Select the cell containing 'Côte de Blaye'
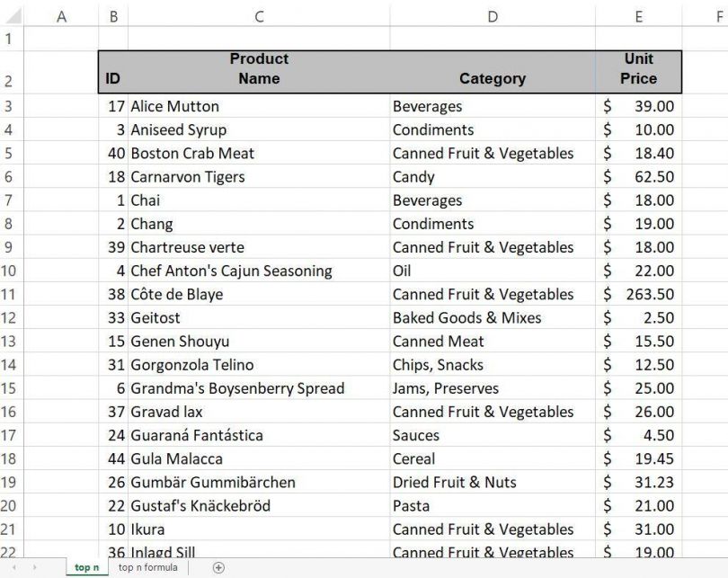This screenshot has width=728, height=578. click(x=259, y=294)
